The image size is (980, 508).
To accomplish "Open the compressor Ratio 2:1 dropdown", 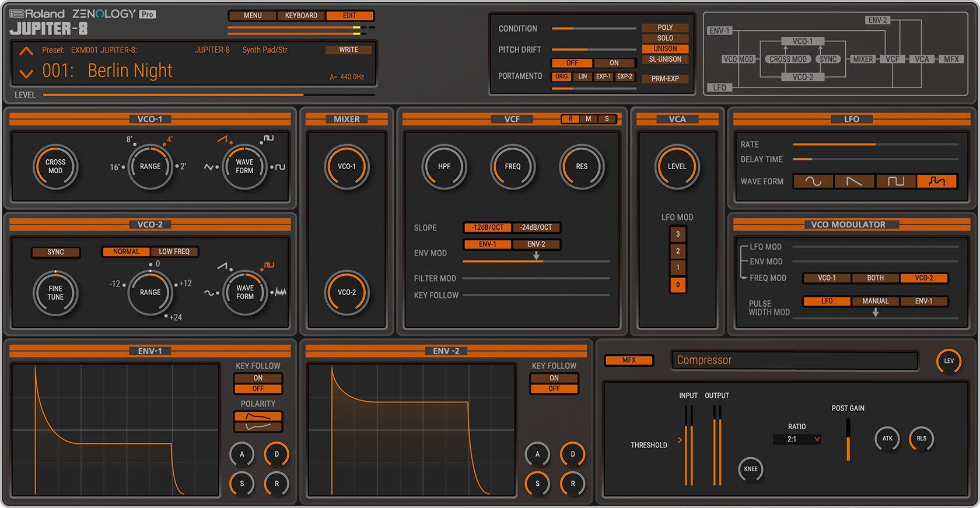I will pos(797,439).
